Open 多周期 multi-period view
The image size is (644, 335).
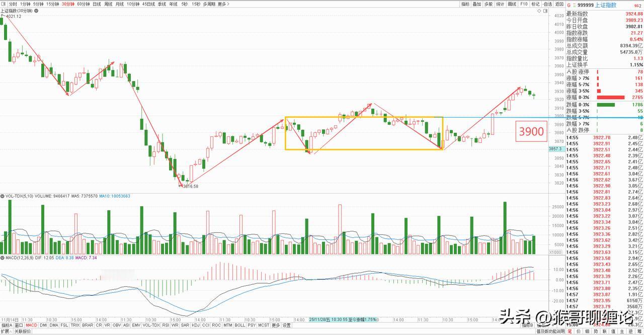(x=209, y=4)
